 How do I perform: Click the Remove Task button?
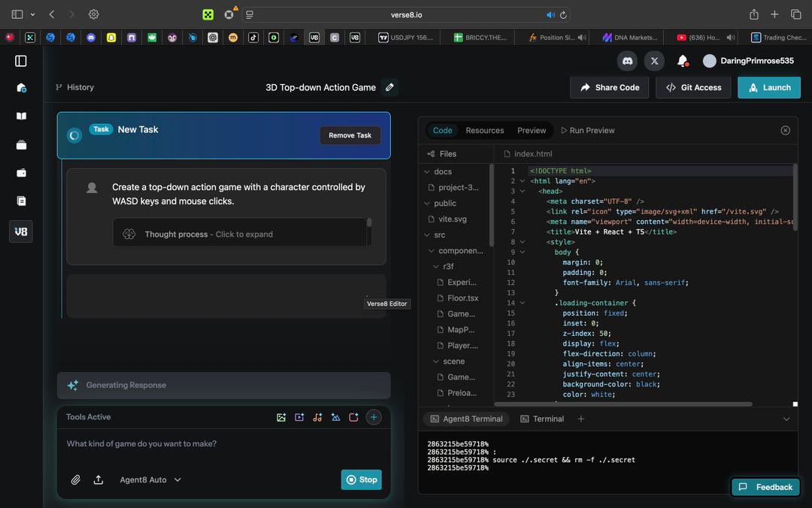(350, 135)
